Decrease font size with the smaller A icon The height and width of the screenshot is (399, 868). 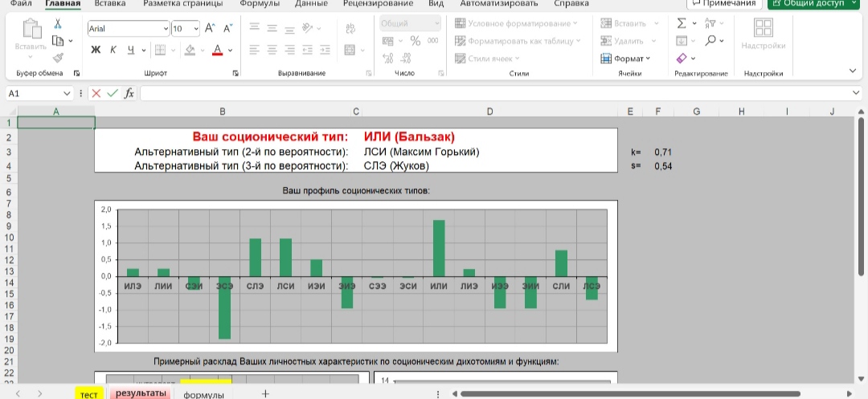[227, 28]
